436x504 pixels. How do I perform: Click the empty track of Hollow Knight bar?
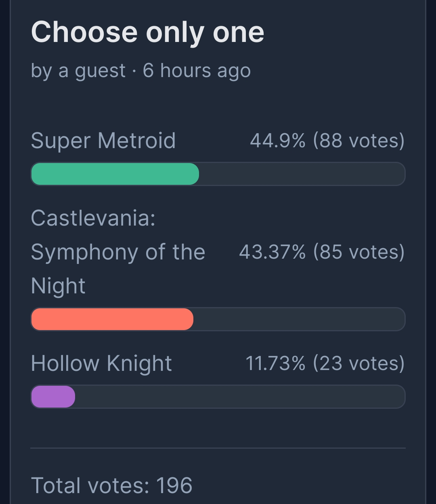tap(240, 397)
